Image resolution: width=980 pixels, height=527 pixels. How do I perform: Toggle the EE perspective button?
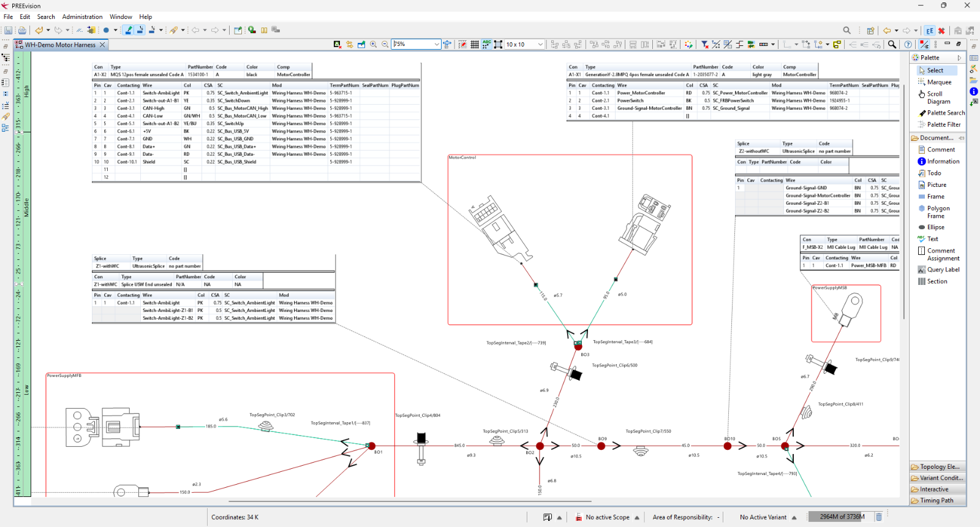click(930, 30)
